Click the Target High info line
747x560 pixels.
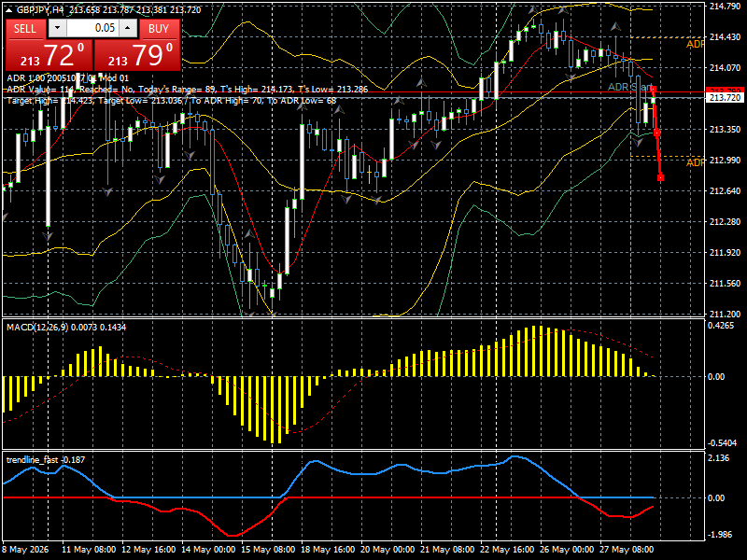(172, 101)
